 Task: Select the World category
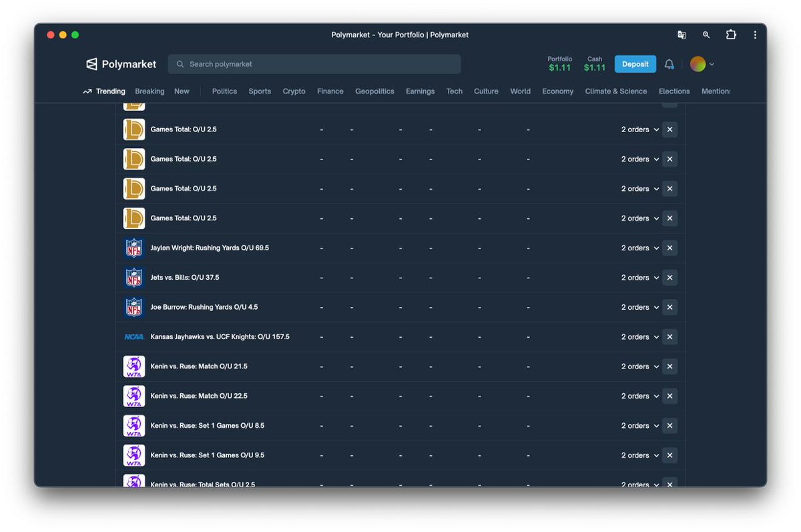pyautogui.click(x=521, y=91)
